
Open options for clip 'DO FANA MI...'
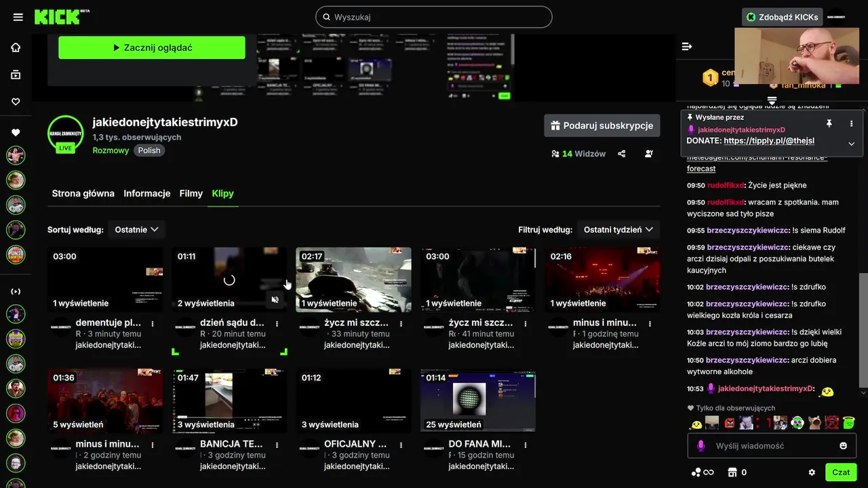[526, 445]
